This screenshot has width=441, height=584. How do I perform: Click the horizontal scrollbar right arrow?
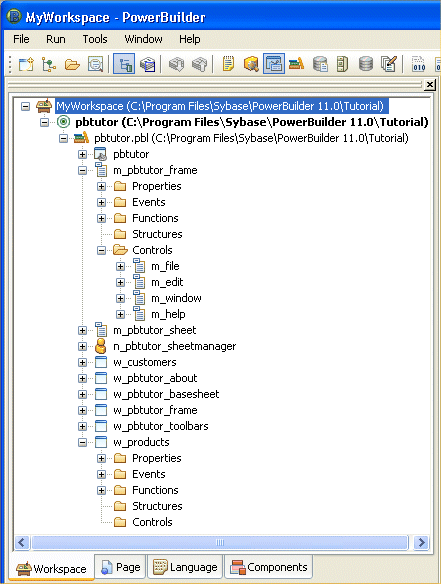pos(421,542)
